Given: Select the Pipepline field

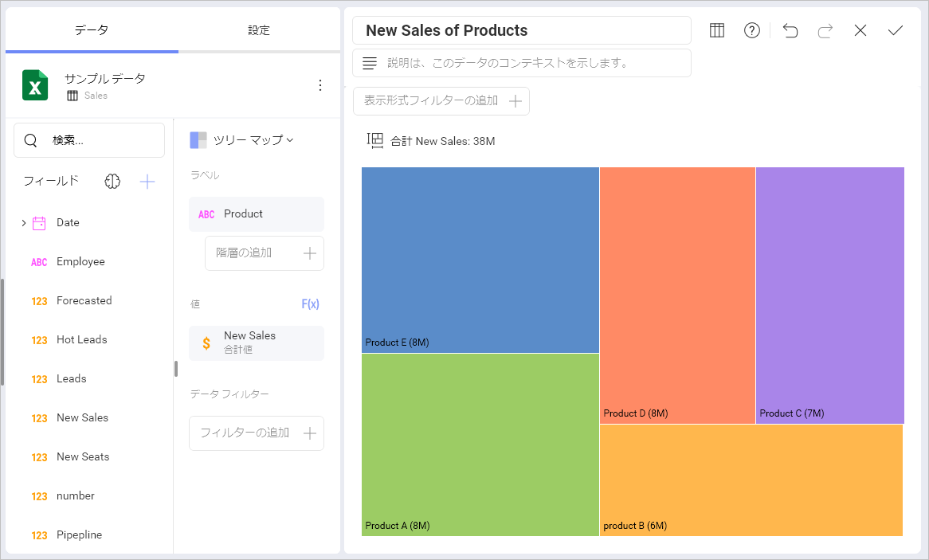Looking at the screenshot, I should 80,535.
